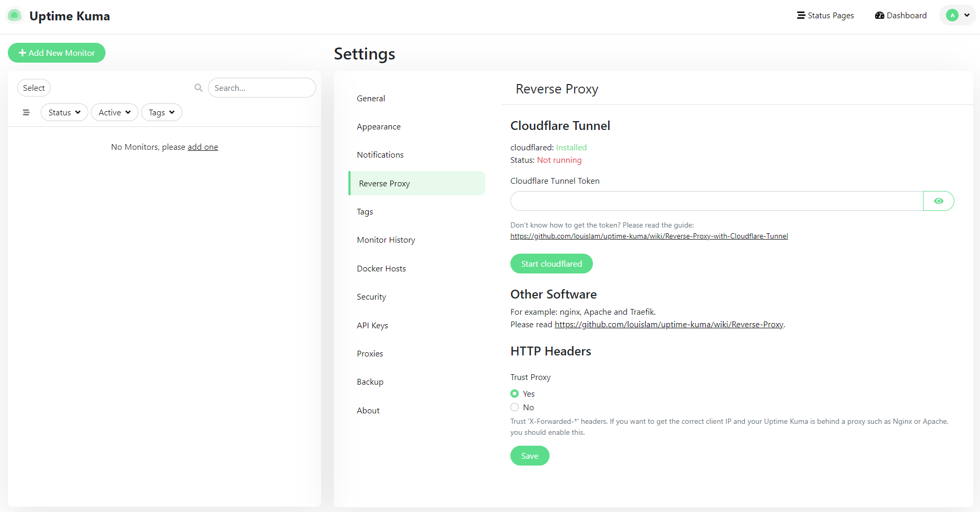This screenshot has width=980, height=512.
Task: Open Notifications settings section
Action: pyautogui.click(x=416, y=154)
